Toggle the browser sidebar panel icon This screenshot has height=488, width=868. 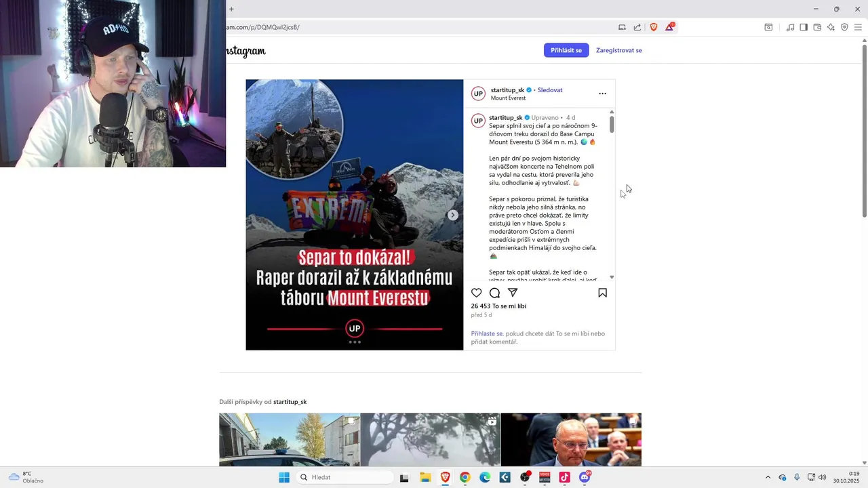804,27
